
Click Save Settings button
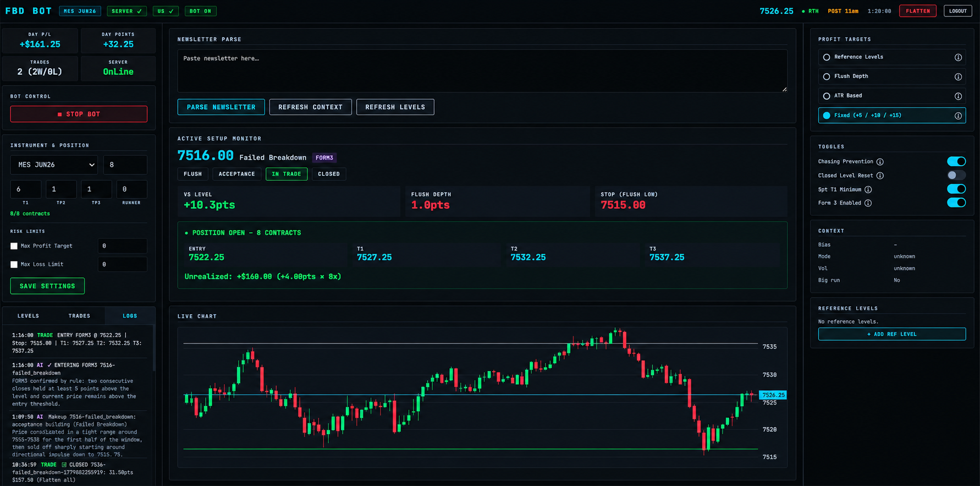coord(47,286)
